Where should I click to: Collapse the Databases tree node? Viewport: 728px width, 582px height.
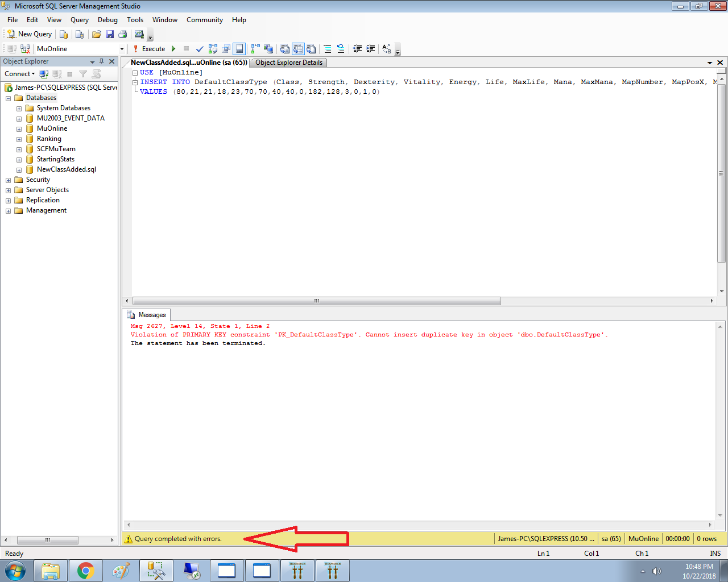pos(9,98)
